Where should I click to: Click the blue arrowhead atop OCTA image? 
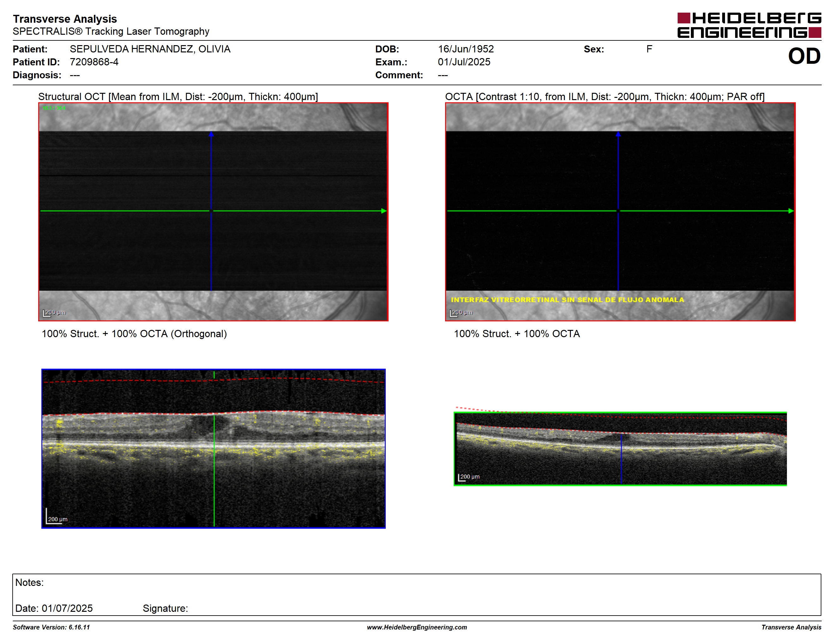click(x=618, y=134)
